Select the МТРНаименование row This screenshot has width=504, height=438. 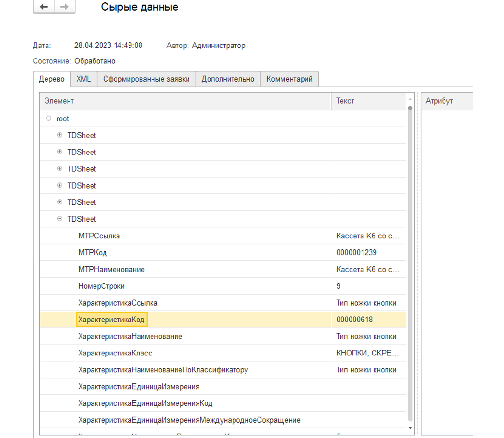pyautogui.click(x=223, y=269)
